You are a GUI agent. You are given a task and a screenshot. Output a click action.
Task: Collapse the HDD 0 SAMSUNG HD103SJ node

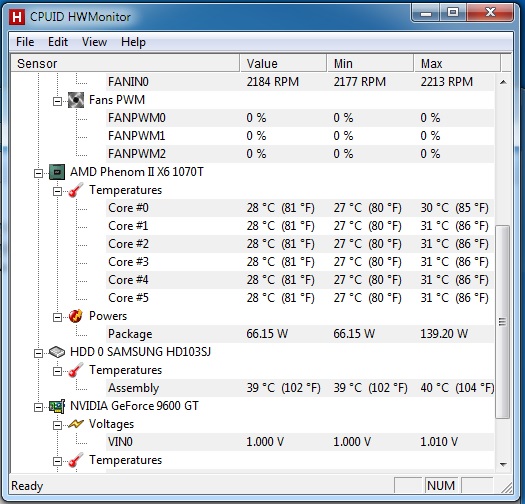coord(39,353)
